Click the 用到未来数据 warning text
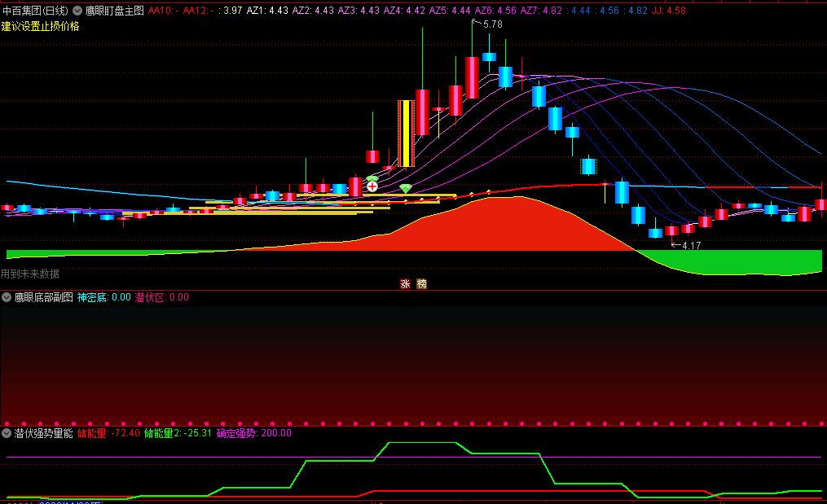This screenshot has height=504, width=827. pyautogui.click(x=30, y=274)
